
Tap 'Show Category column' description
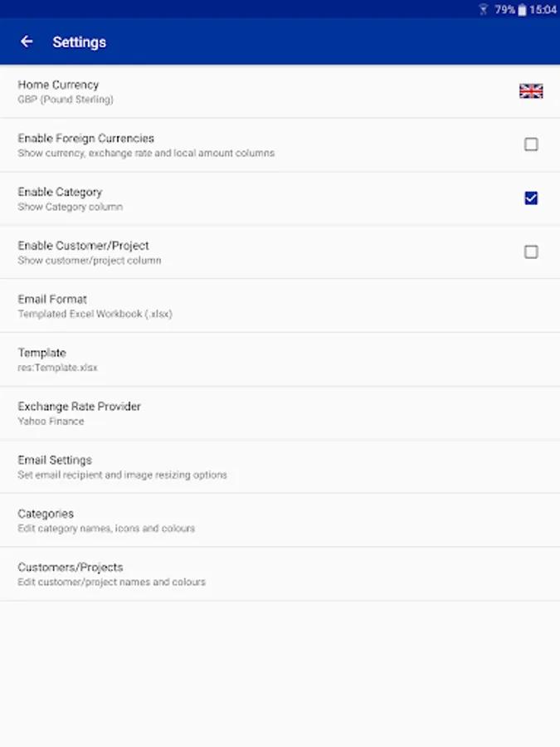point(70,207)
